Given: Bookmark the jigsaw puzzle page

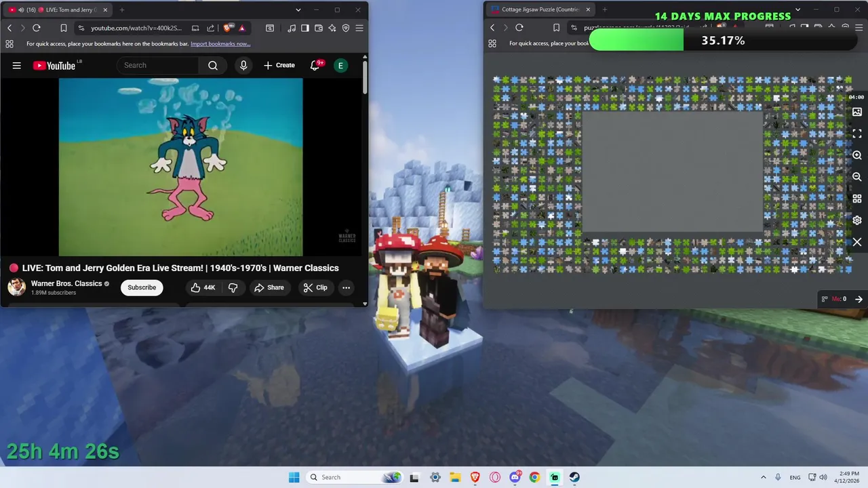Looking at the screenshot, I should 556,28.
